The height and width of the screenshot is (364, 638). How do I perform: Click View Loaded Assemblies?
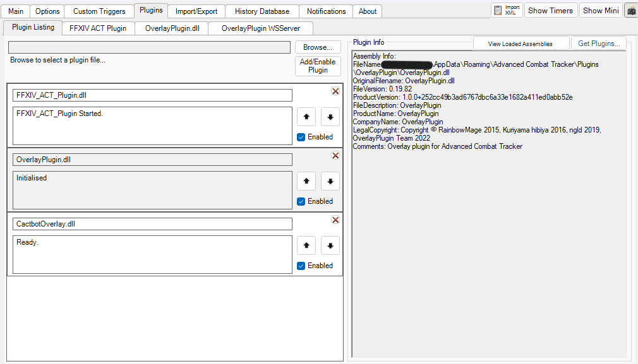[x=521, y=43]
